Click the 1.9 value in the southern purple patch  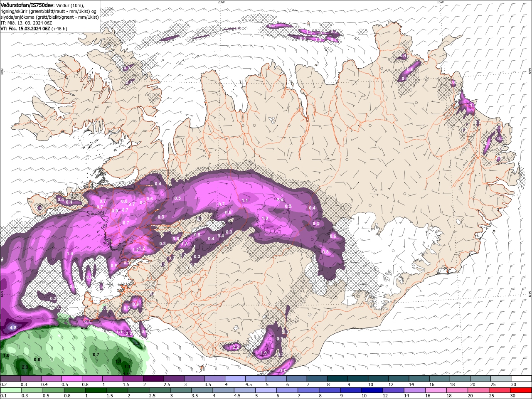(x=264, y=353)
